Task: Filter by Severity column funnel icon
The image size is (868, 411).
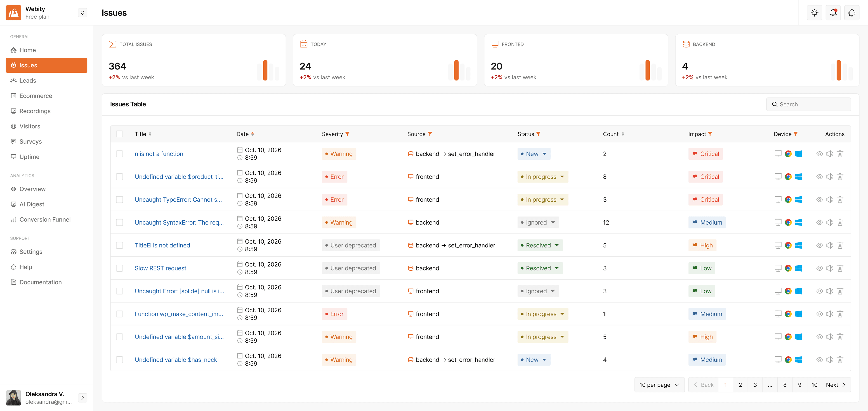Action: click(x=347, y=134)
